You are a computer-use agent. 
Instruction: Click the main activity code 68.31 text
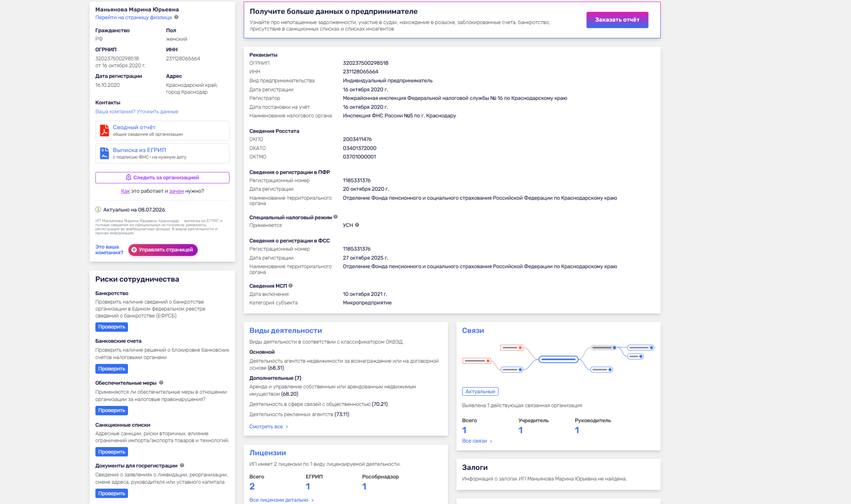point(276,368)
